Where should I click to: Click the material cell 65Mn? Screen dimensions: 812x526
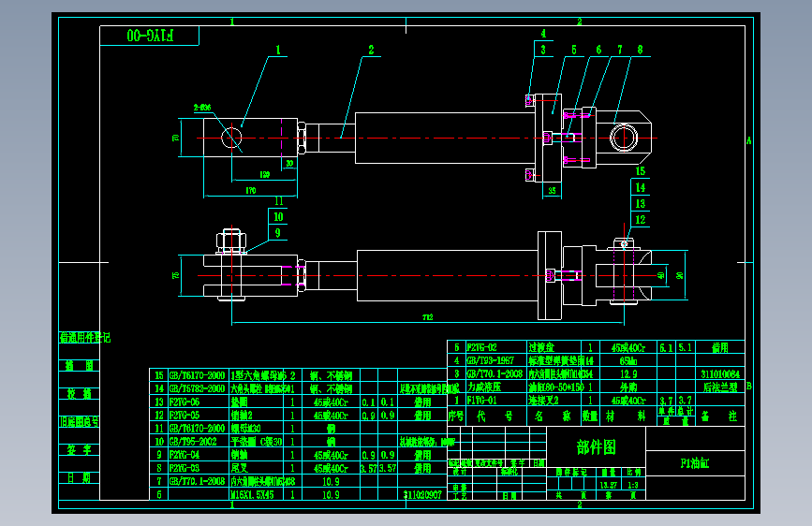pos(628,360)
